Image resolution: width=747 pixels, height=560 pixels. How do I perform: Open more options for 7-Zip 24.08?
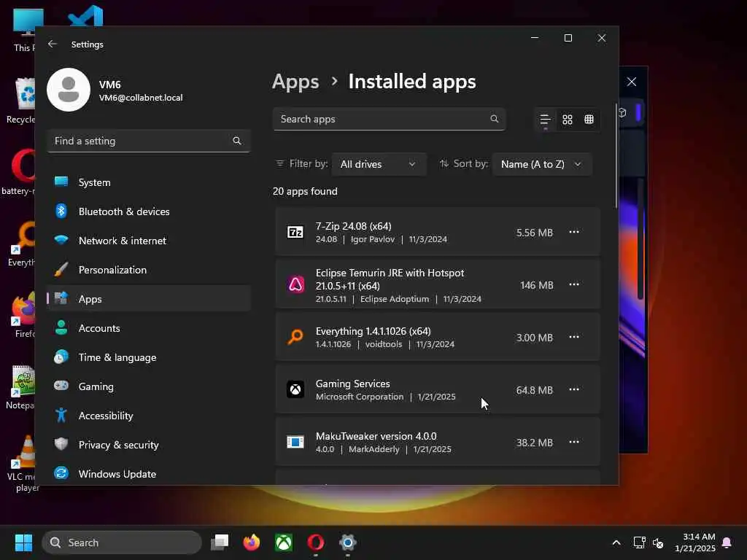pyautogui.click(x=574, y=232)
